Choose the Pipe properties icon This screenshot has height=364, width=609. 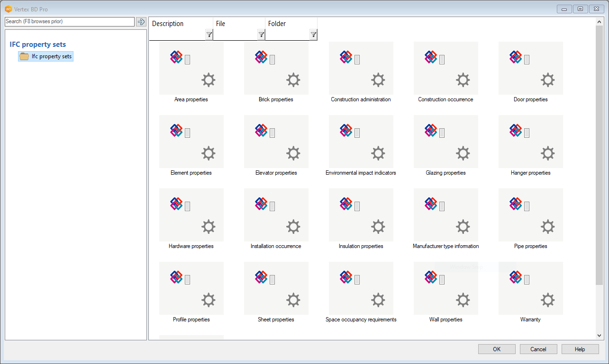click(530, 215)
